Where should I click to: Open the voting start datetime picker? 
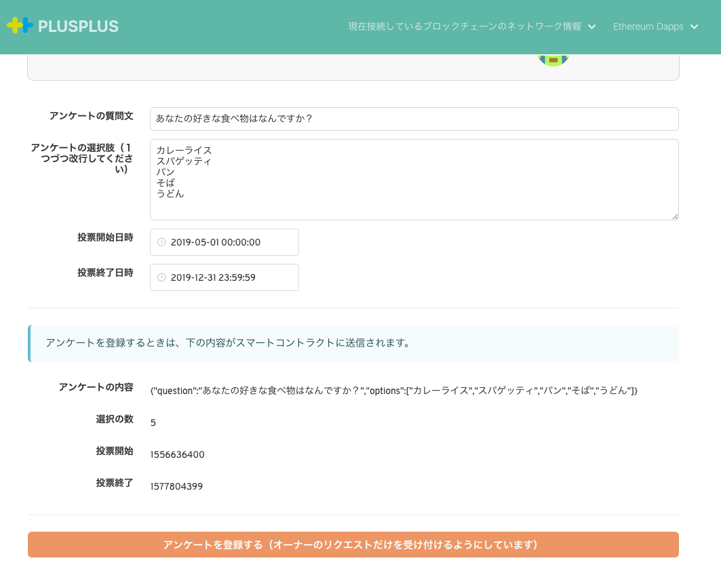click(x=225, y=242)
